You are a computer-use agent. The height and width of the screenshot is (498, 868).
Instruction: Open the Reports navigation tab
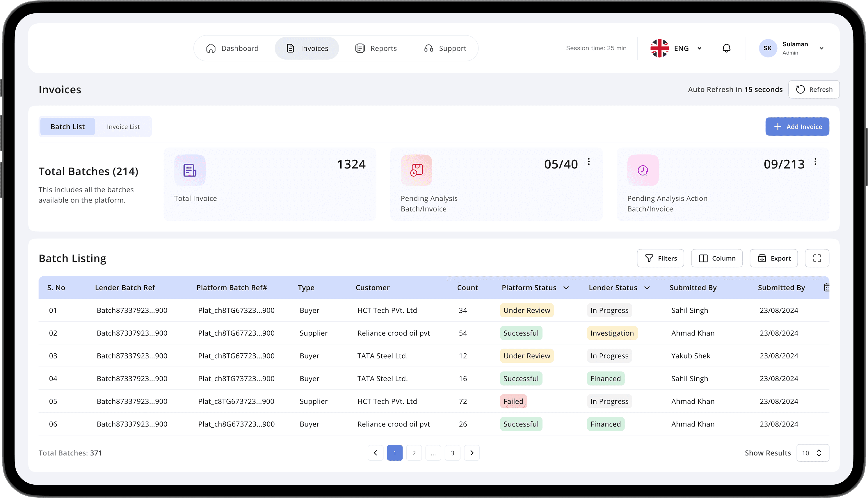[376, 48]
